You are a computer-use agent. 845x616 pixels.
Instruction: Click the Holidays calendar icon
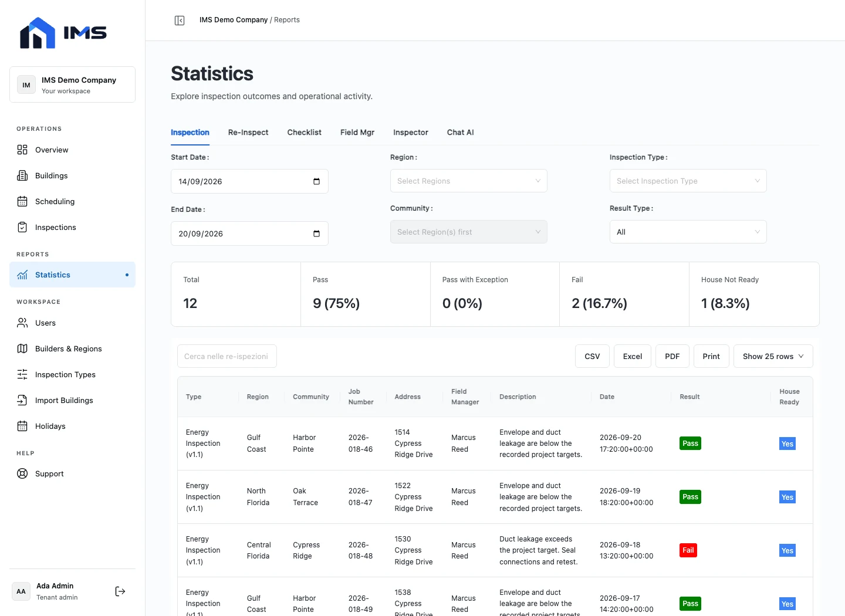tap(22, 426)
